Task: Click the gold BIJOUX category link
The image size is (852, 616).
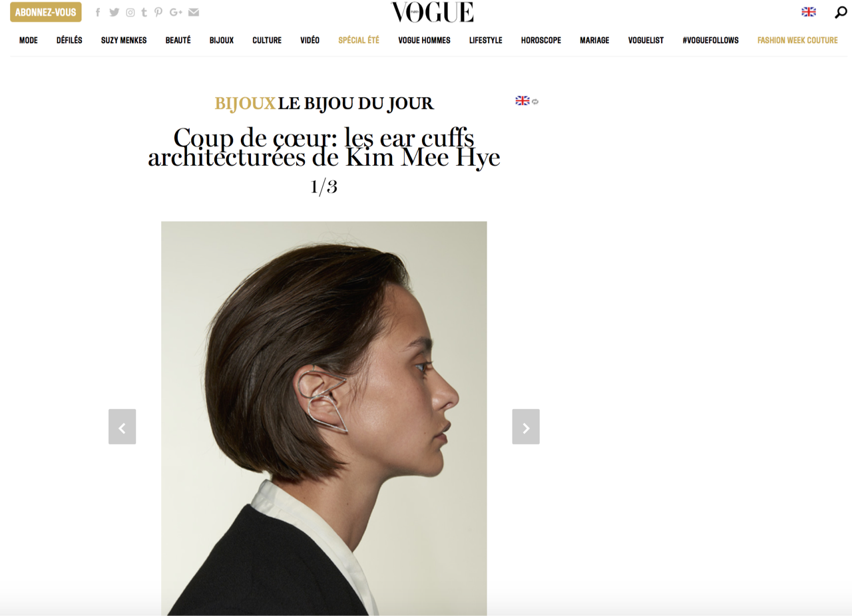Action: (244, 104)
